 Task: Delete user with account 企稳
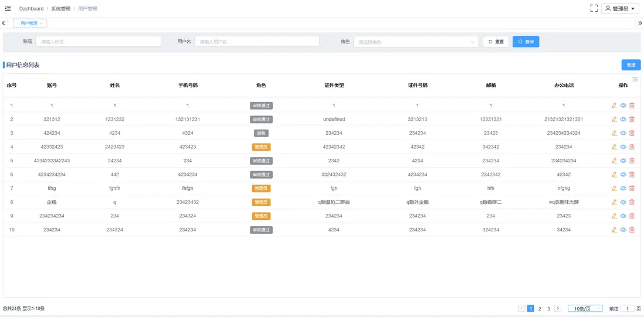(632, 202)
